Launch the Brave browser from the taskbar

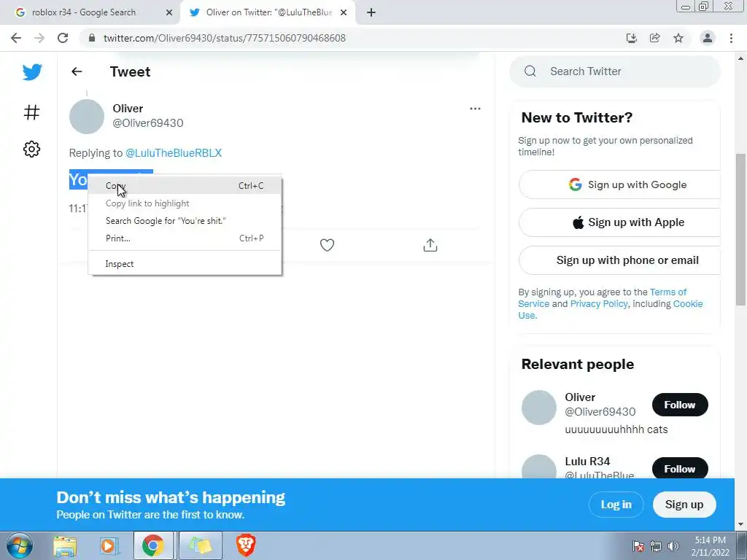(x=246, y=545)
